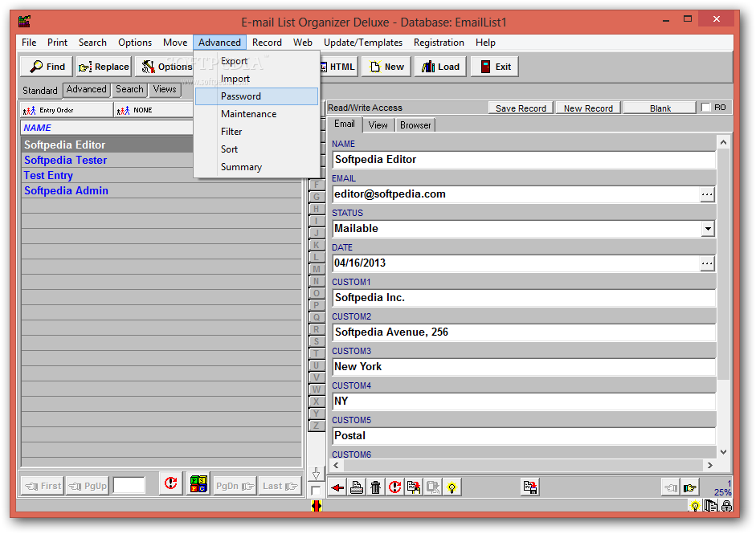Click the page number box beside PgUp
756x534 pixels.
[x=129, y=485]
